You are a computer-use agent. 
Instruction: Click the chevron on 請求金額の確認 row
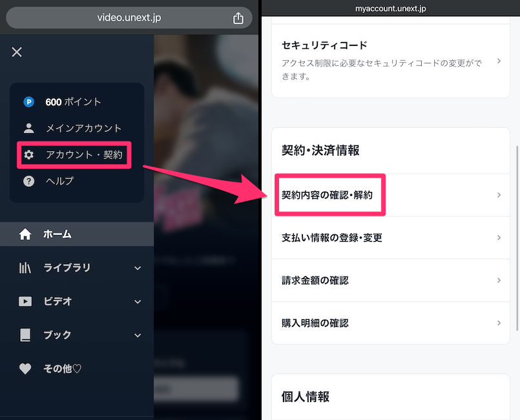point(499,280)
